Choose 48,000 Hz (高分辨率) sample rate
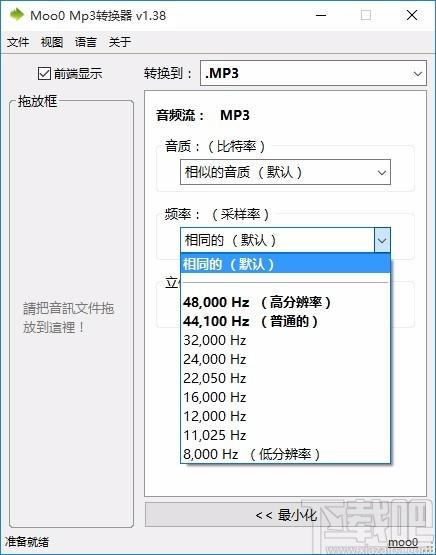 pos(285,302)
